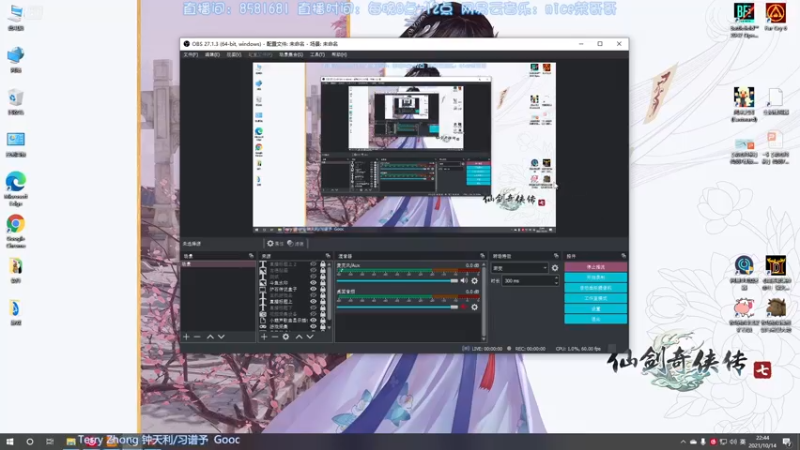Click the 工作室模式 studio mode button
The image size is (800, 450).
coord(595,298)
